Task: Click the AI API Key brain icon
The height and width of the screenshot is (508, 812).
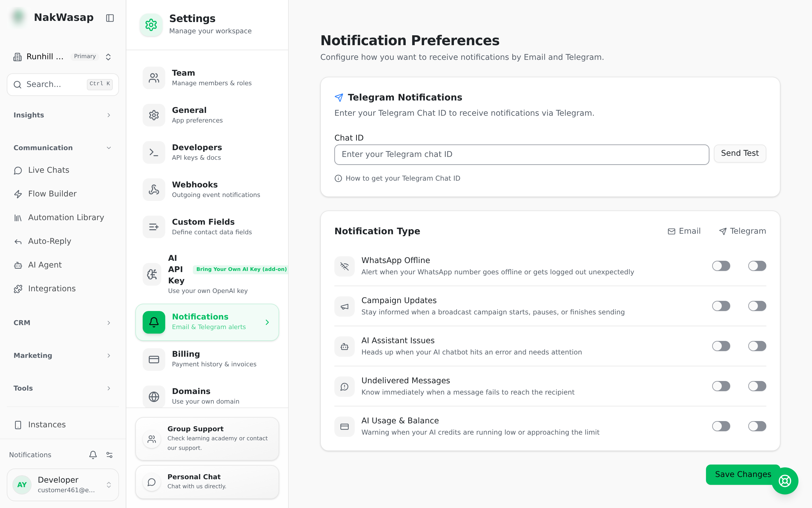Action: click(152, 274)
